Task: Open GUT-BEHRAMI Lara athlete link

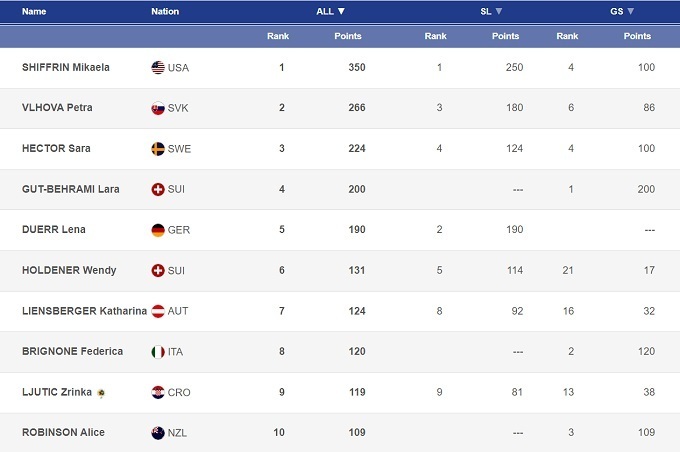Action: (70, 189)
